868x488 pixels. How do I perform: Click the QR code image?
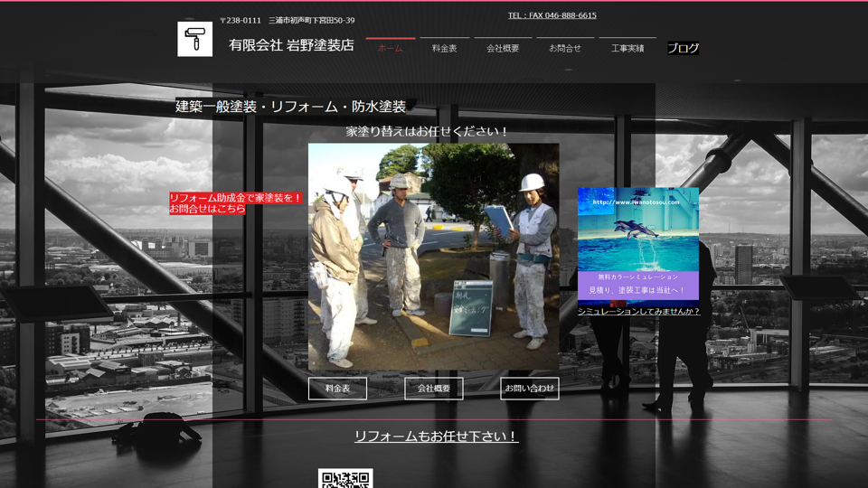point(345,479)
